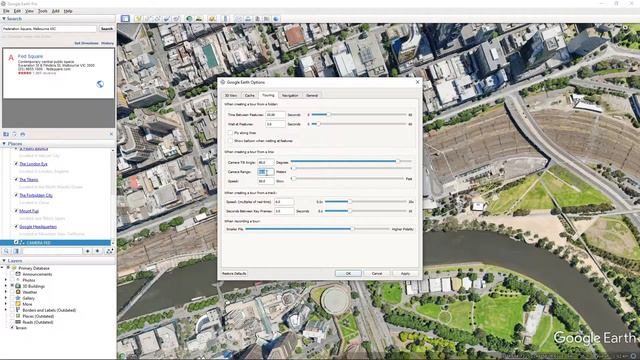Click the magnifier icon in Places toolbar

pos(6,251)
